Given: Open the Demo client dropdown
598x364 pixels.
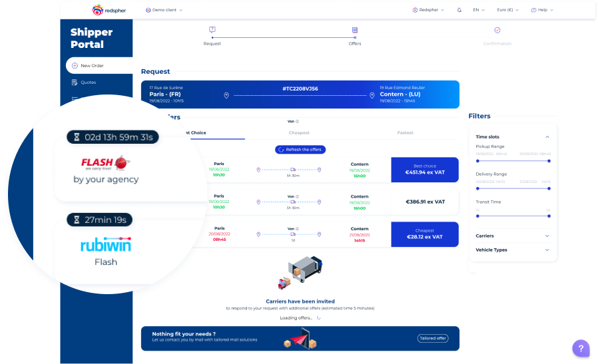Looking at the screenshot, I should [164, 10].
